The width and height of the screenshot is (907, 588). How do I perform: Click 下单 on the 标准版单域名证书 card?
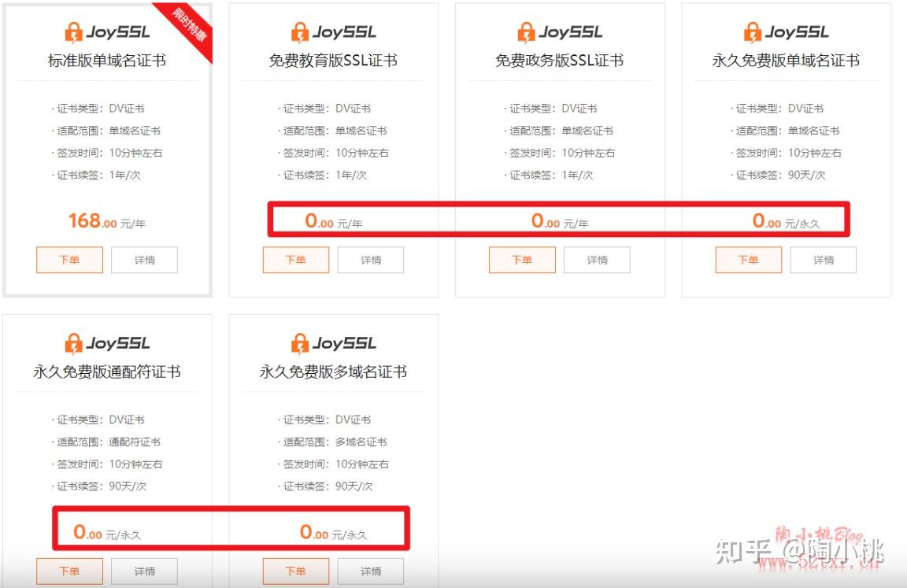pos(69,260)
